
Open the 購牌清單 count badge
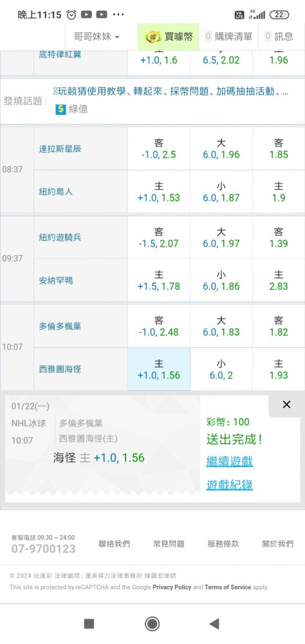click(208, 37)
